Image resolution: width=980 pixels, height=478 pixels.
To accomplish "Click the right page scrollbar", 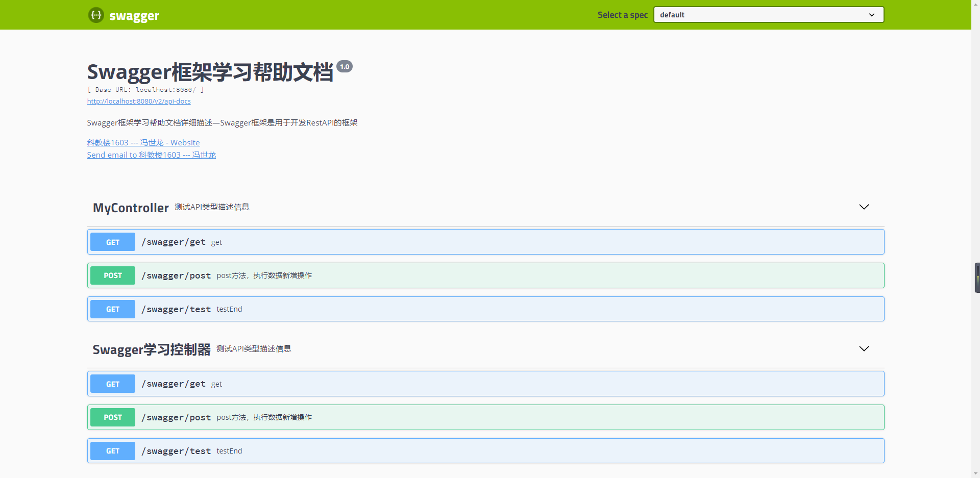I will [x=976, y=278].
